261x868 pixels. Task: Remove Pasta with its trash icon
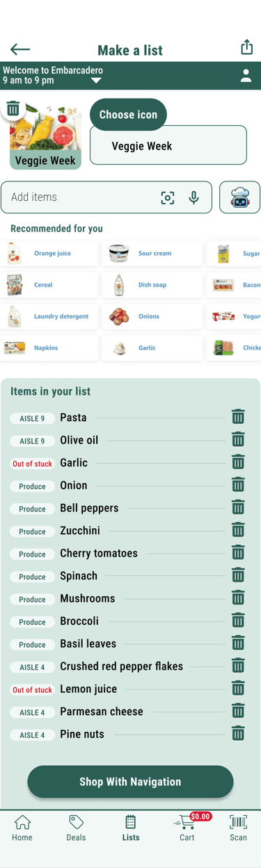[x=238, y=417]
